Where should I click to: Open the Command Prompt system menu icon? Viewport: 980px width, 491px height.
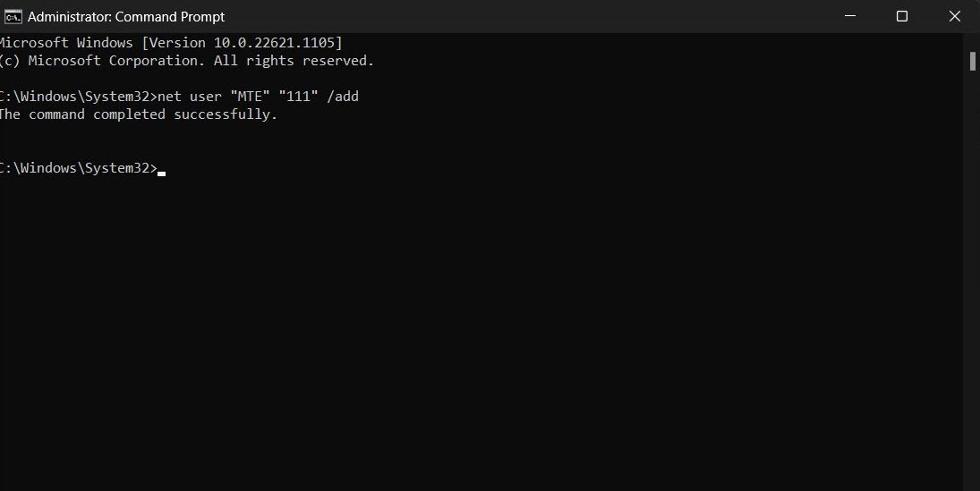point(13,17)
